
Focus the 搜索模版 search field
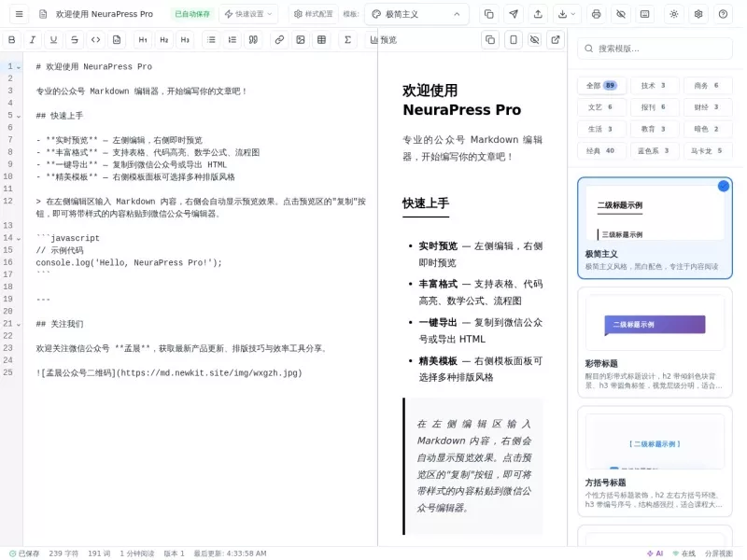[655, 49]
